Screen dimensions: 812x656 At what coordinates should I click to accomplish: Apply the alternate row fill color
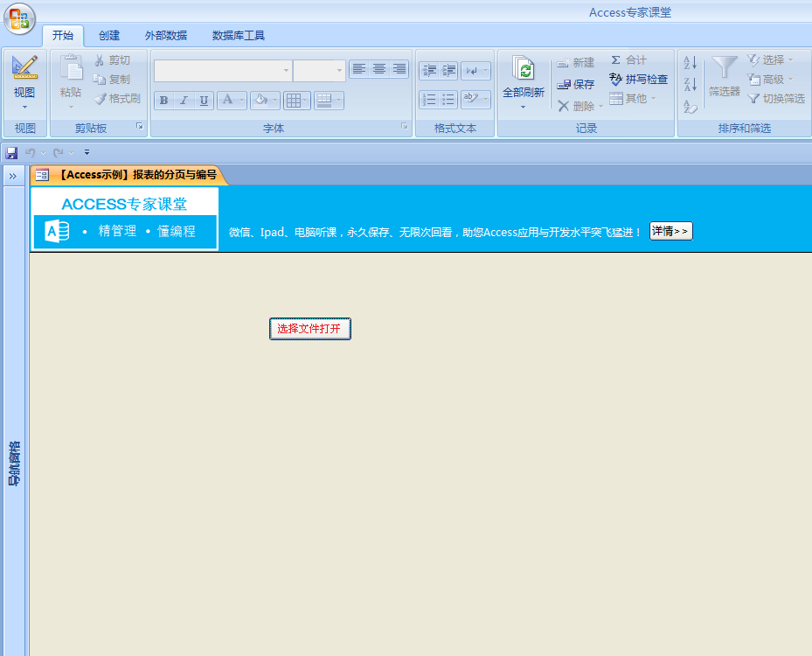tap(324, 101)
